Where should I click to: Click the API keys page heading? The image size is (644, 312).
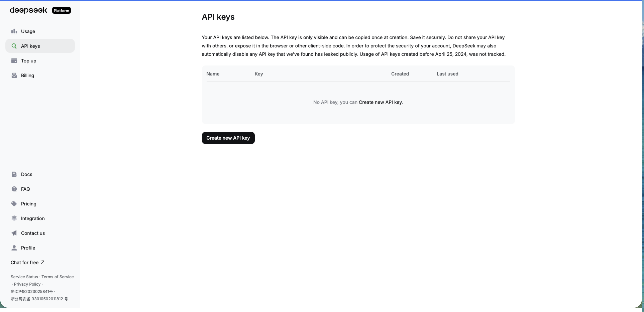point(218,17)
